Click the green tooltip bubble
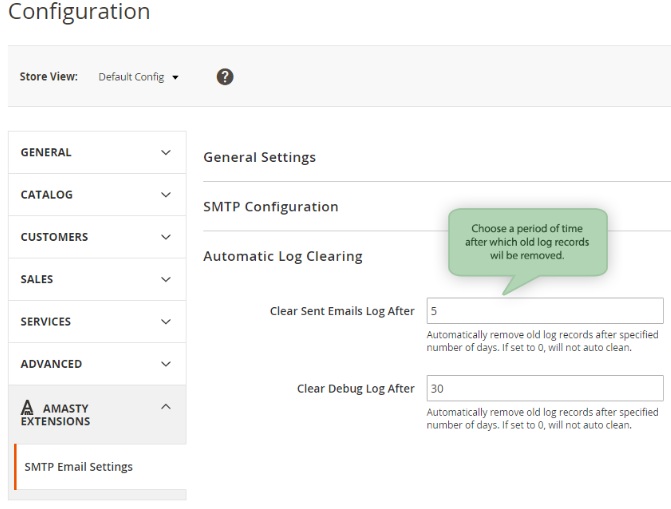671x509 pixels. point(527,242)
